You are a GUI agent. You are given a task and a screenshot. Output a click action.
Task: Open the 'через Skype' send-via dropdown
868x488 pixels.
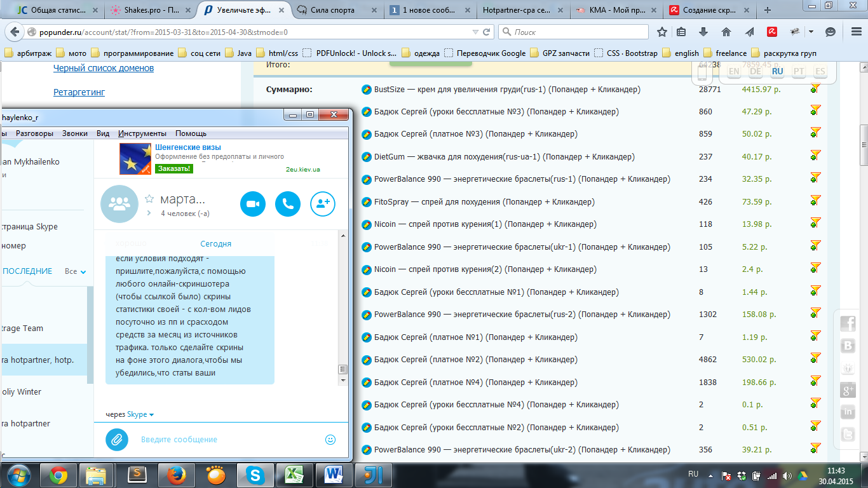click(130, 414)
